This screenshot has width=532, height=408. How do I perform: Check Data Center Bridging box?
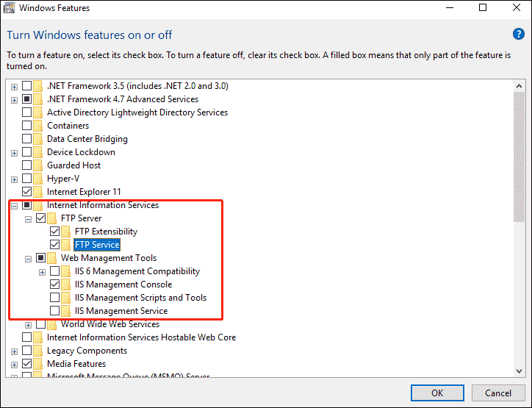click(x=26, y=138)
